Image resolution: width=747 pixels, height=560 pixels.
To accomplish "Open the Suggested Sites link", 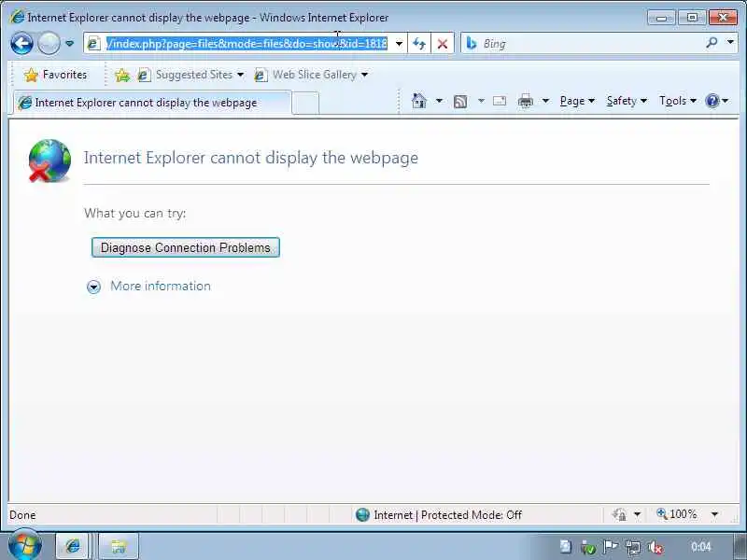I will (186, 75).
